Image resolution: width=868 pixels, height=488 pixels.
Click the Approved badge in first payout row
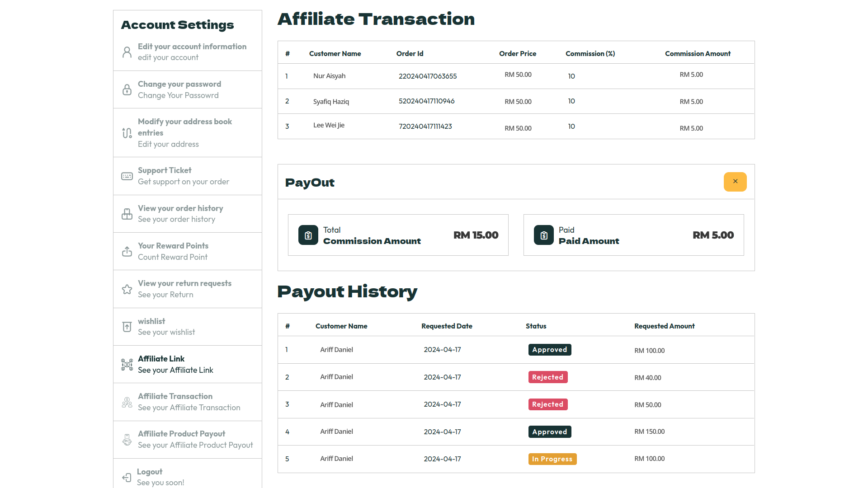click(549, 350)
